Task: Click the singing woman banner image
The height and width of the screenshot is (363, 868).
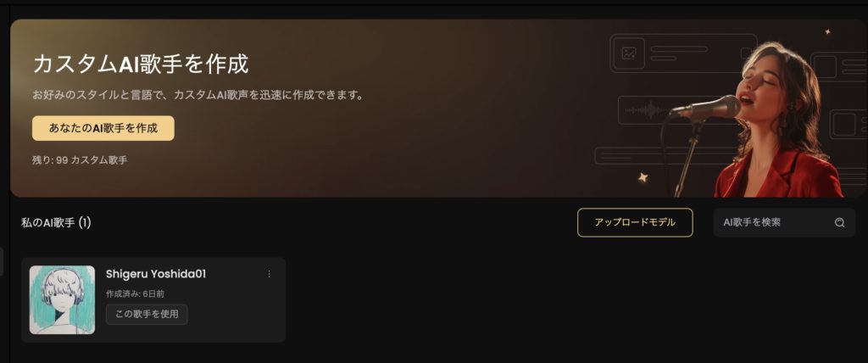Action: pos(780,120)
